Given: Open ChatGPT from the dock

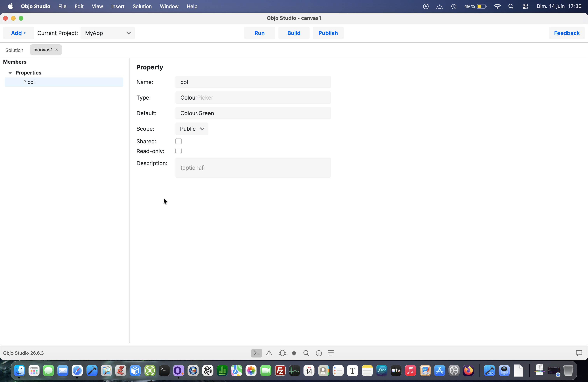Looking at the screenshot, I should pos(207,371).
